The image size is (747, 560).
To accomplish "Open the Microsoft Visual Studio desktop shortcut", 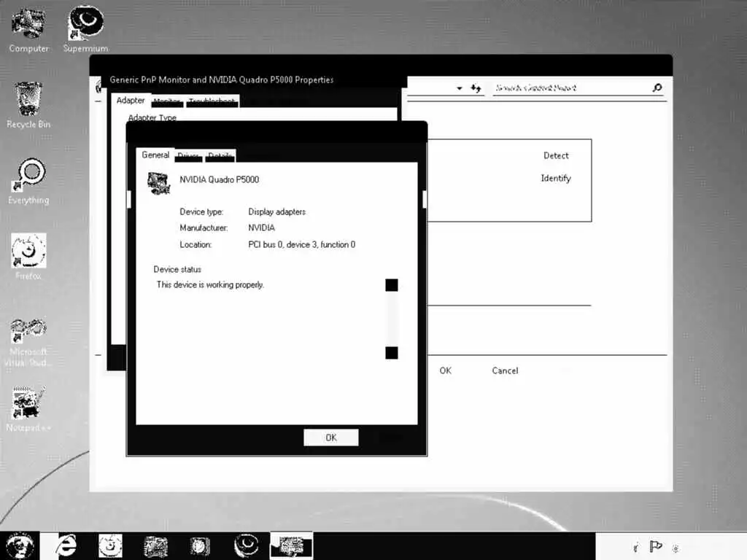I will (28, 341).
